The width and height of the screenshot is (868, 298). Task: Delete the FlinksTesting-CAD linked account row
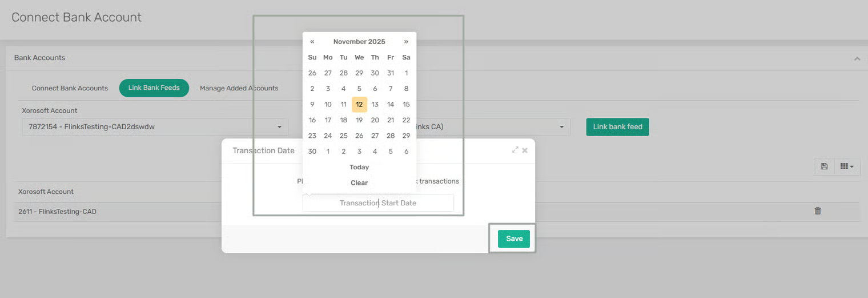tap(817, 211)
